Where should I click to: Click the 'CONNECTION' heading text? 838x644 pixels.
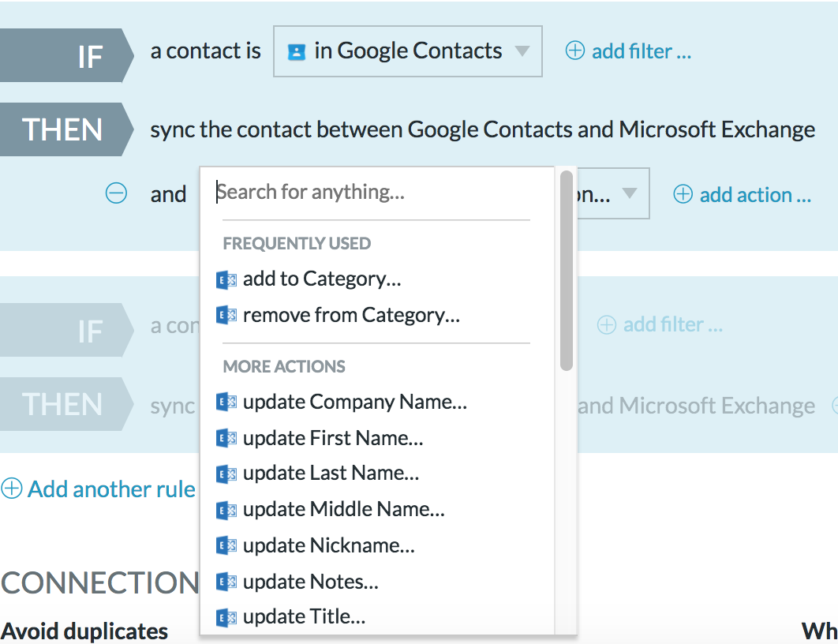tap(100, 582)
